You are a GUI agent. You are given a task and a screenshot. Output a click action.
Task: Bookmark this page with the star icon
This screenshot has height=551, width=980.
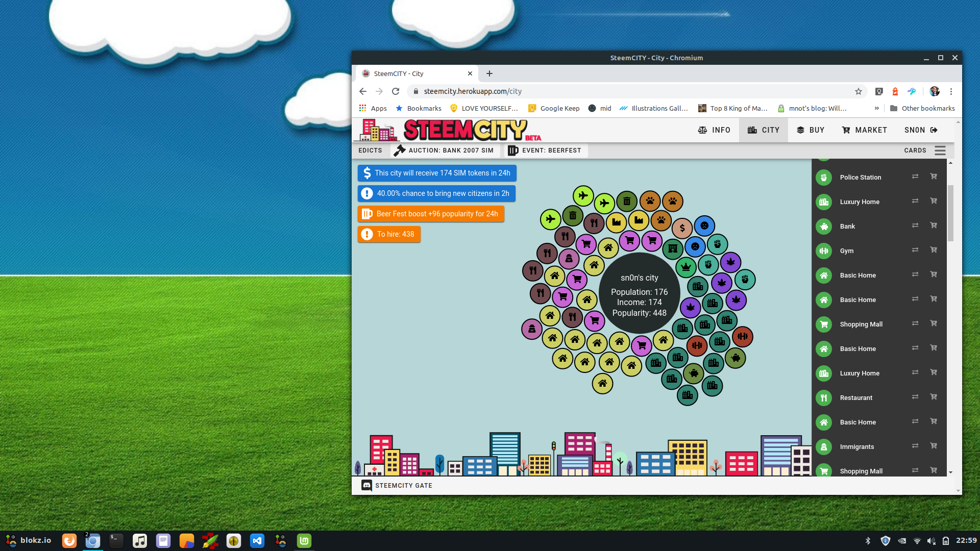click(x=859, y=91)
